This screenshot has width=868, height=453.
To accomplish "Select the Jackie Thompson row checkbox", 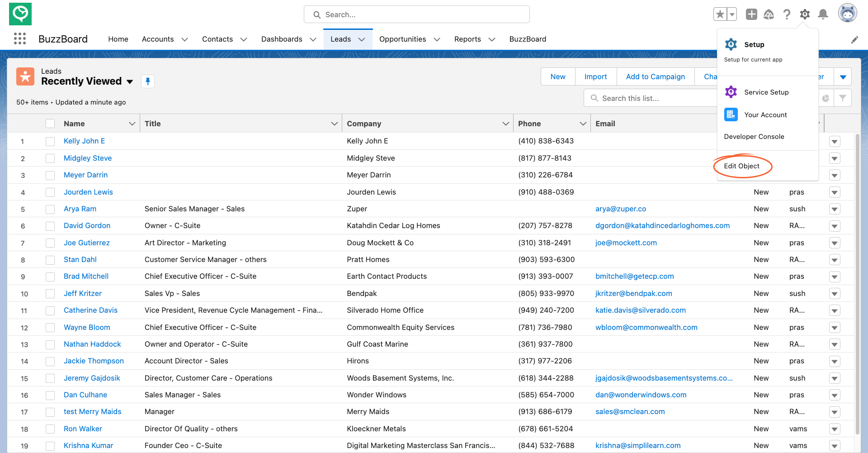I will pyautogui.click(x=50, y=361).
